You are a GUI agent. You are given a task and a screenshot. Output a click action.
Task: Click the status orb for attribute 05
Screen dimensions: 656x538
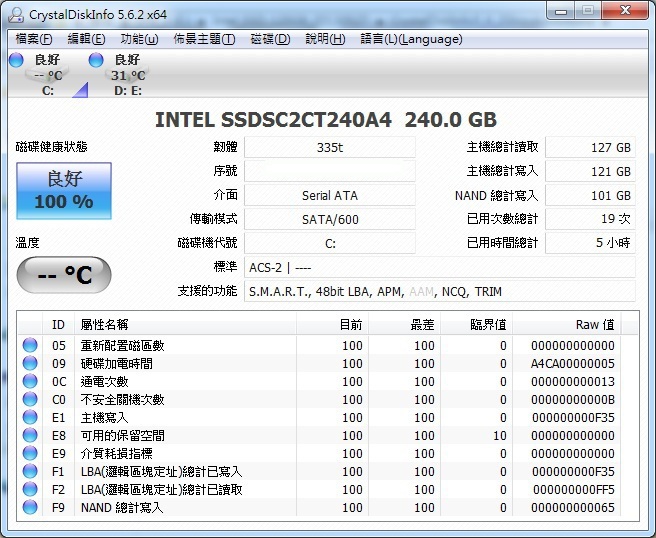tap(30, 345)
